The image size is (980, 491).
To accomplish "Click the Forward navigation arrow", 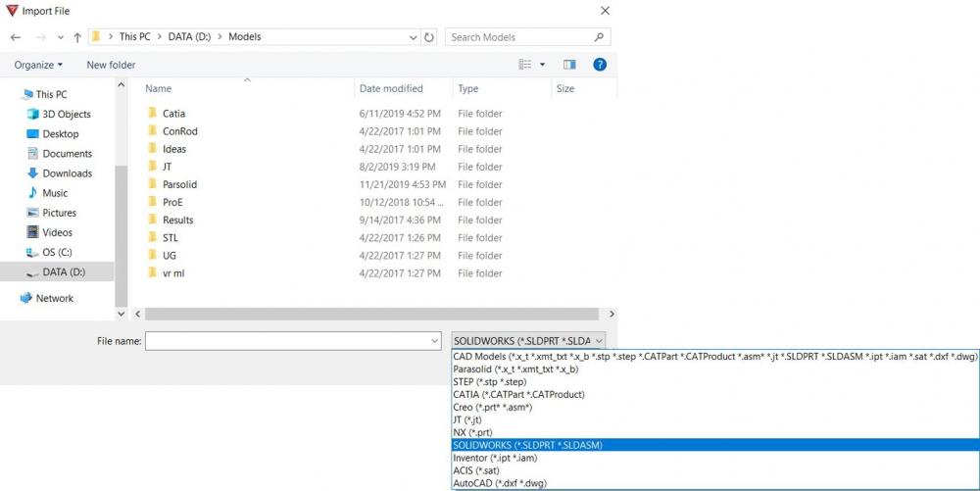I will point(40,37).
